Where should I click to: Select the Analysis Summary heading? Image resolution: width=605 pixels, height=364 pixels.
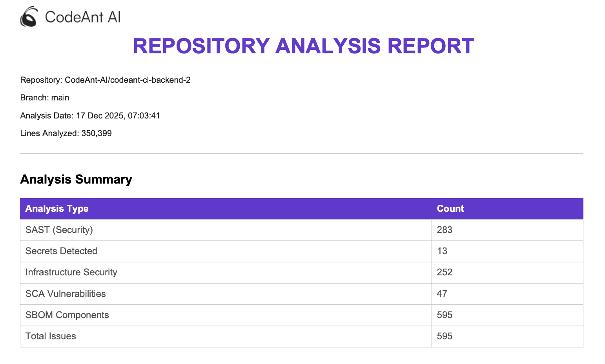76,179
